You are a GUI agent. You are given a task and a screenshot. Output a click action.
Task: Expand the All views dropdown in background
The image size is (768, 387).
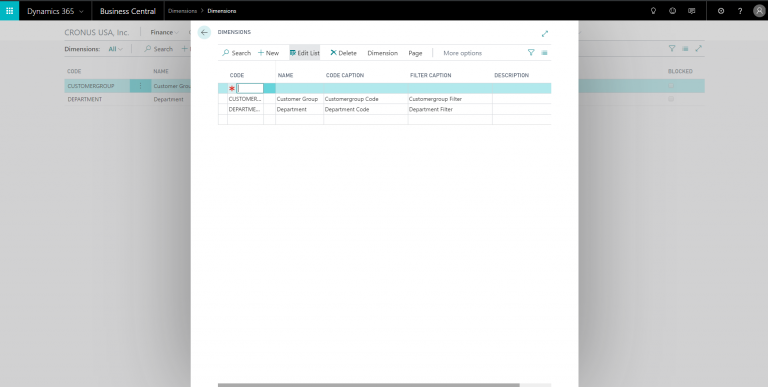pos(116,49)
